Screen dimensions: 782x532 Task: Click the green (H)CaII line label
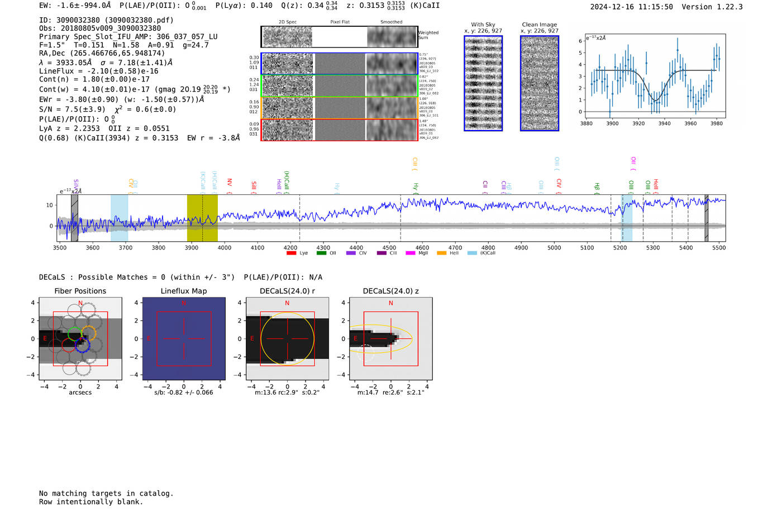coord(287,182)
